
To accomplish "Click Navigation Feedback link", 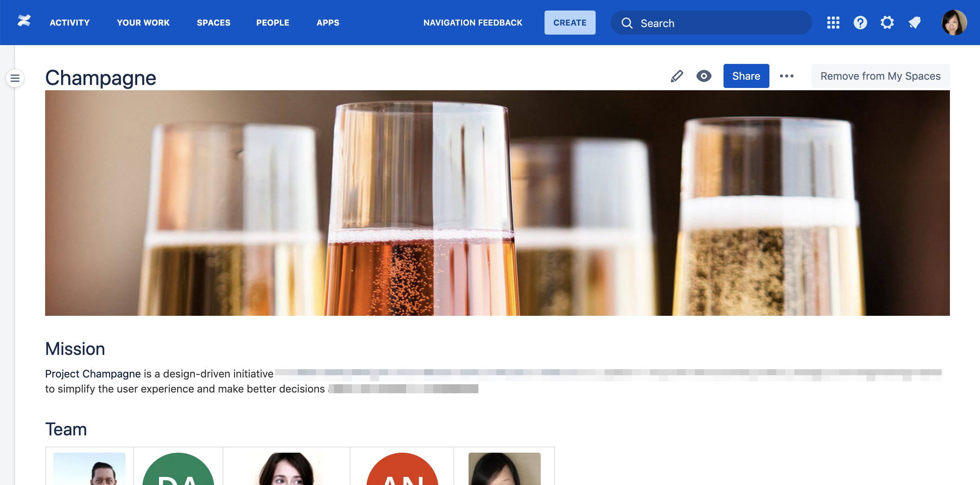I will pos(472,23).
